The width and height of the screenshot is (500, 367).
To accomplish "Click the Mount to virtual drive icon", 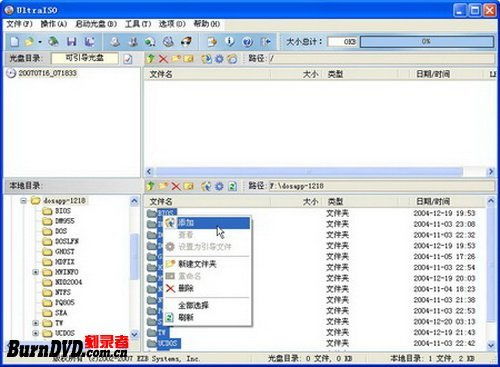I will point(168,42).
